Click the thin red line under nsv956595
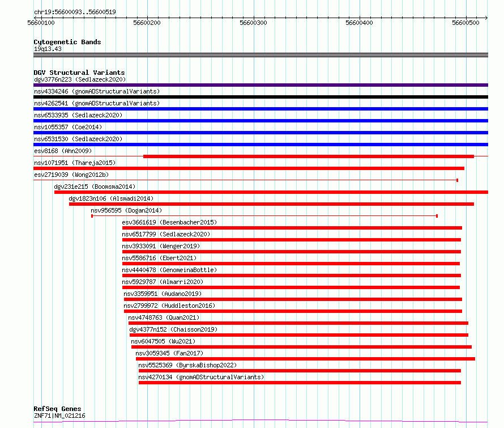 [x=264, y=216]
